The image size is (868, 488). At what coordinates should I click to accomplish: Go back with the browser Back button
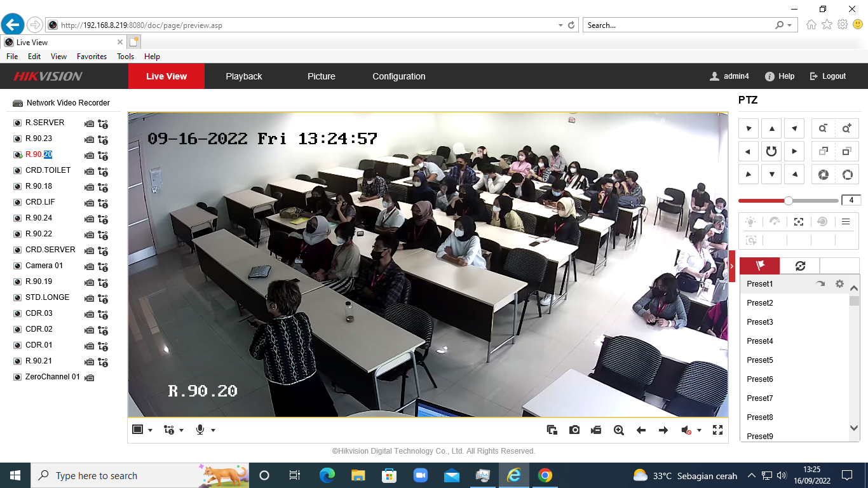coord(13,25)
